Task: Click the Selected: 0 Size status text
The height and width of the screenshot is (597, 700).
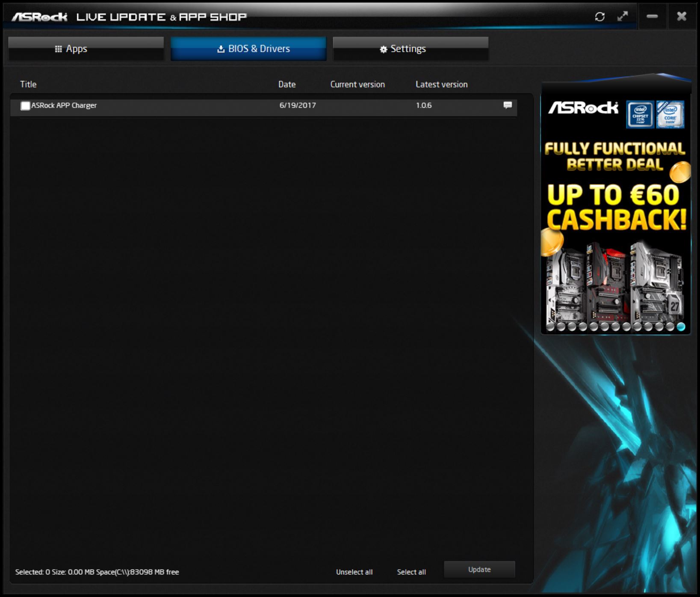Action: [97, 572]
